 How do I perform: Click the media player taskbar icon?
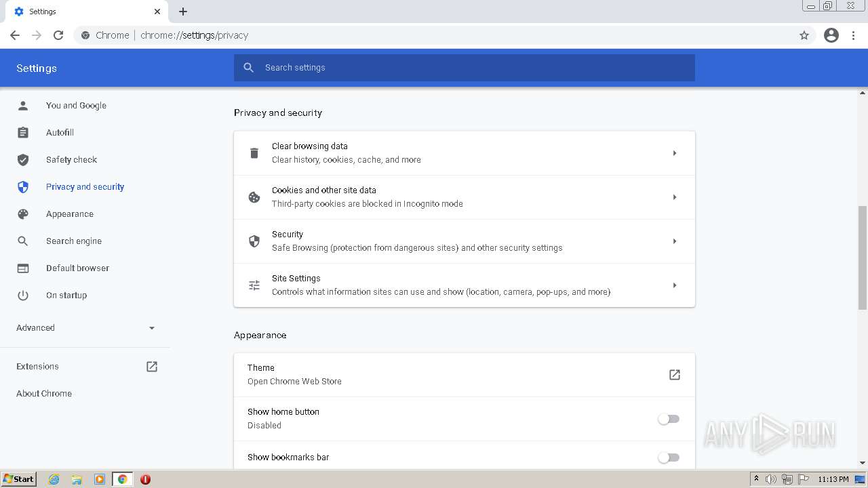pyautogui.click(x=100, y=479)
